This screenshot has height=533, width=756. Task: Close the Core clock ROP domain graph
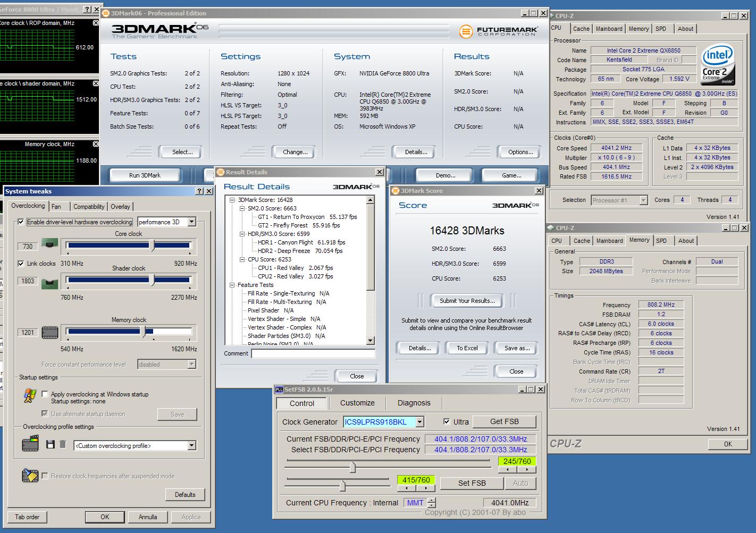96,23
